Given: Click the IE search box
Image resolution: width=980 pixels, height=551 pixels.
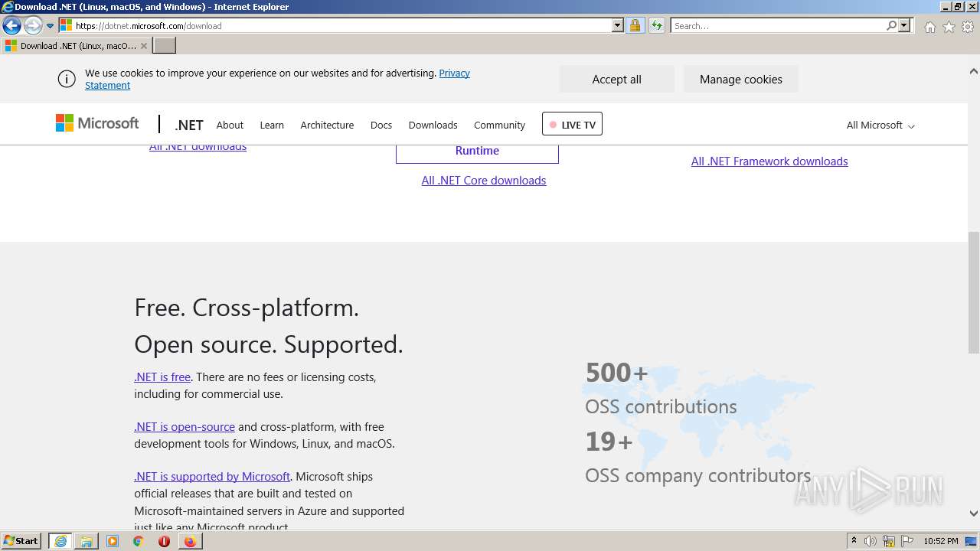Looking at the screenshot, I should (x=778, y=25).
